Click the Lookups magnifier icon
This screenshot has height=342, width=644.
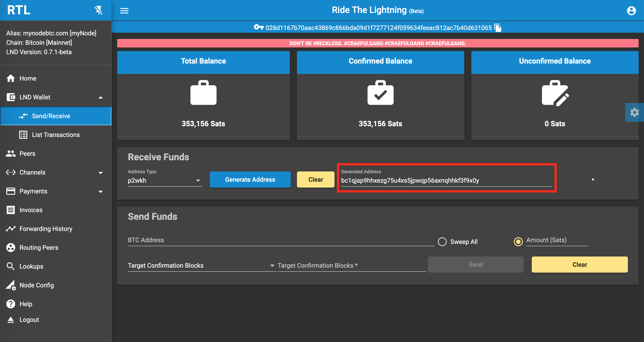coord(11,266)
